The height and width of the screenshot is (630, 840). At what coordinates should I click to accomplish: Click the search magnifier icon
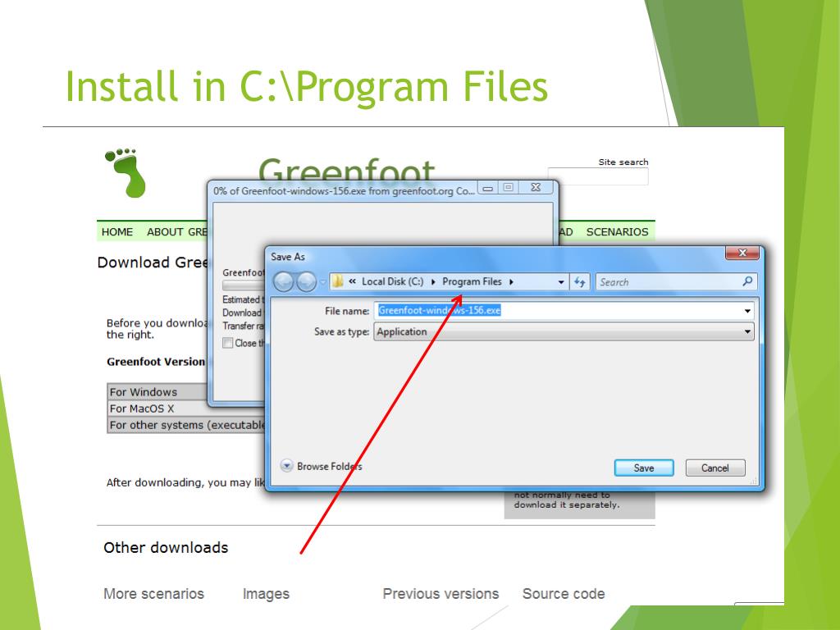tap(747, 281)
